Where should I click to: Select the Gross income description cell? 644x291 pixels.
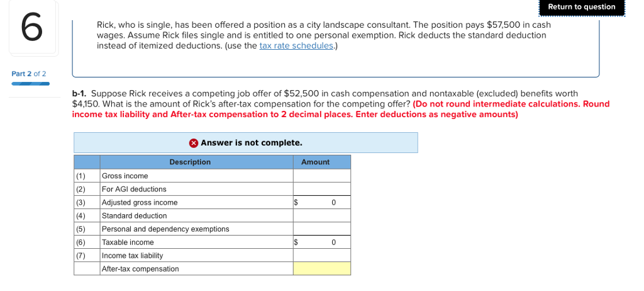pos(196,176)
